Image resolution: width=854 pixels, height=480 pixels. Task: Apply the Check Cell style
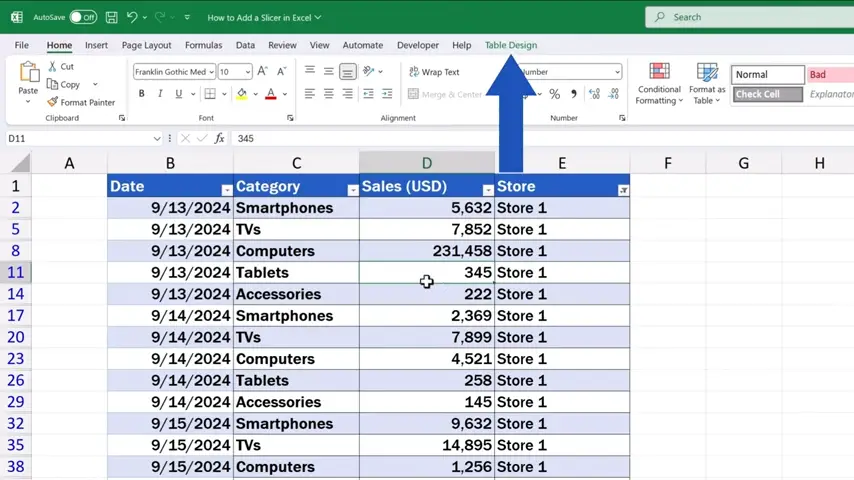(768, 94)
